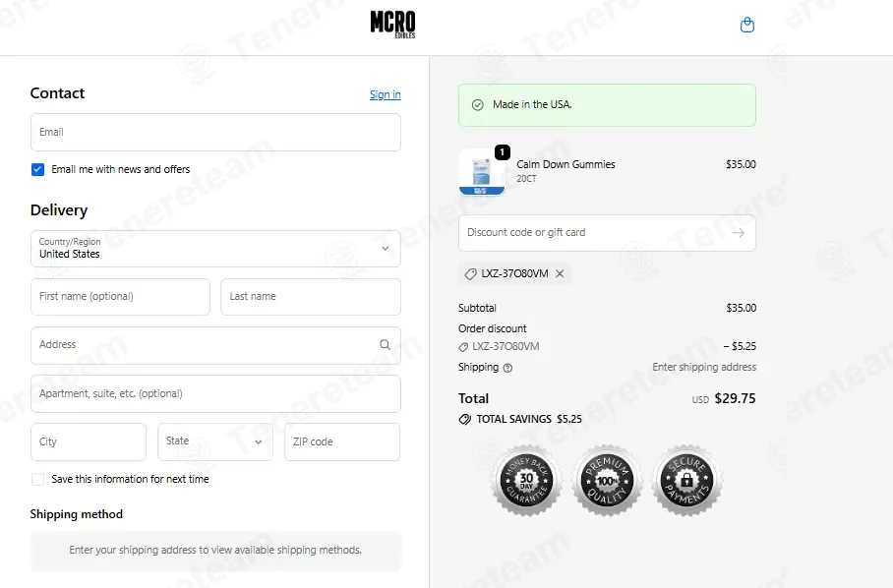
Task: Focus the City field
Action: [89, 441]
